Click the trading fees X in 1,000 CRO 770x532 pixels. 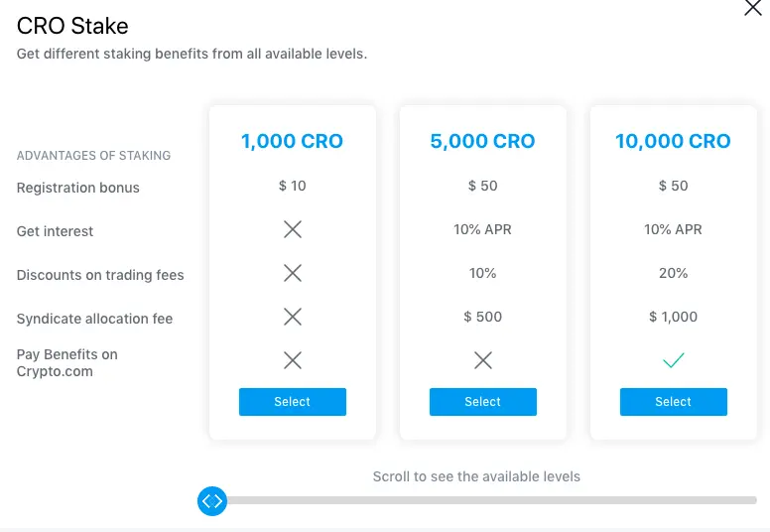pos(293,273)
